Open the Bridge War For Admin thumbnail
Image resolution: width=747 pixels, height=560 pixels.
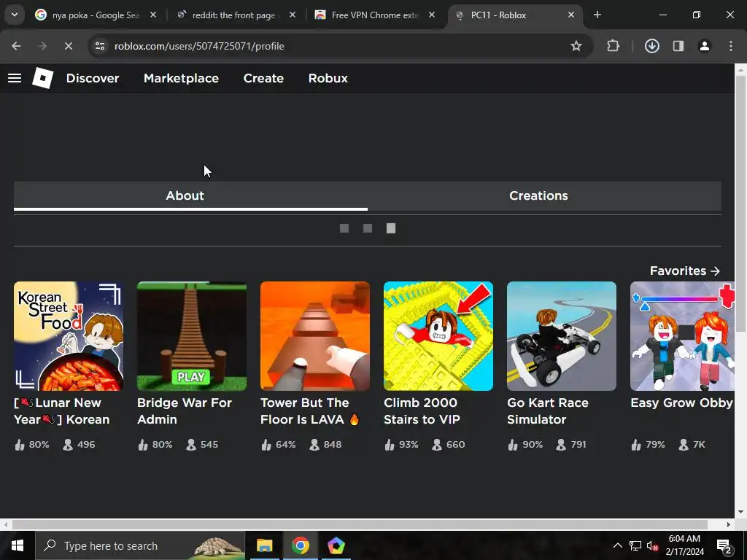(x=192, y=336)
